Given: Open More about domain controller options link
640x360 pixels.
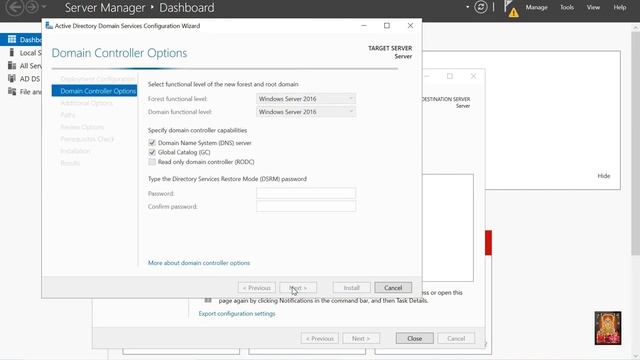Looking at the screenshot, I should (199, 263).
